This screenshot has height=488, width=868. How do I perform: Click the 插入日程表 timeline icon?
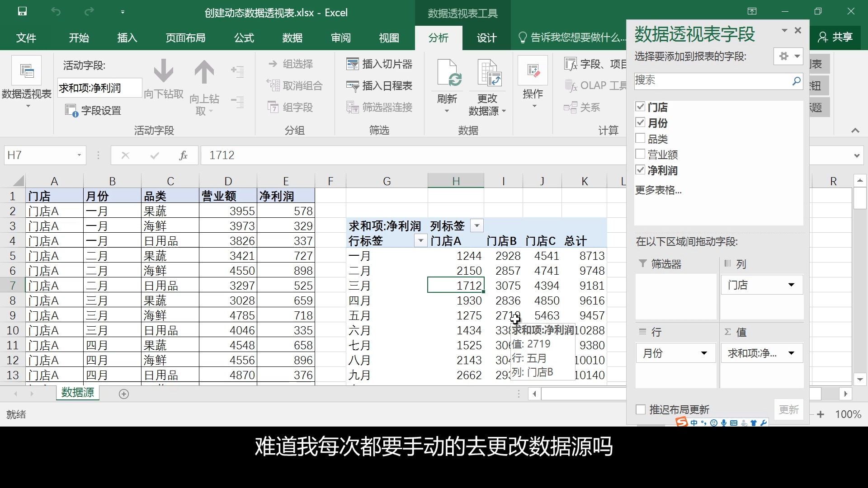(353, 86)
